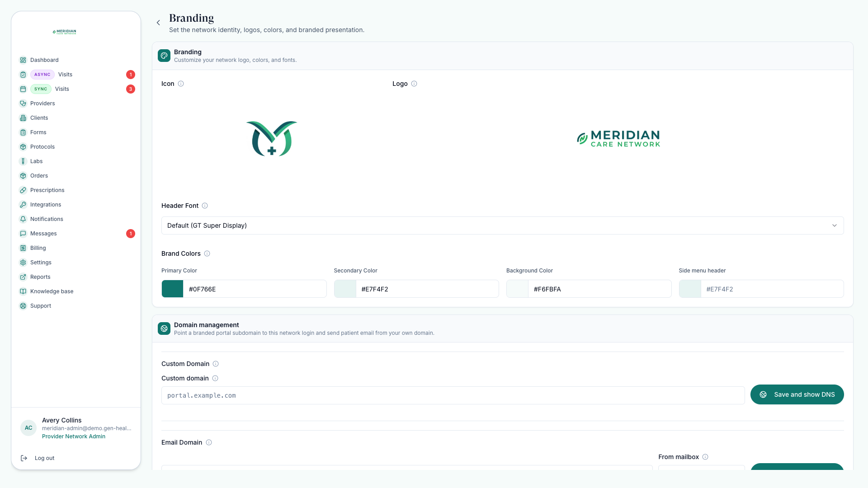Click the Provider Network Admin role link
Screen dimensions: 868x488
coord(74,436)
